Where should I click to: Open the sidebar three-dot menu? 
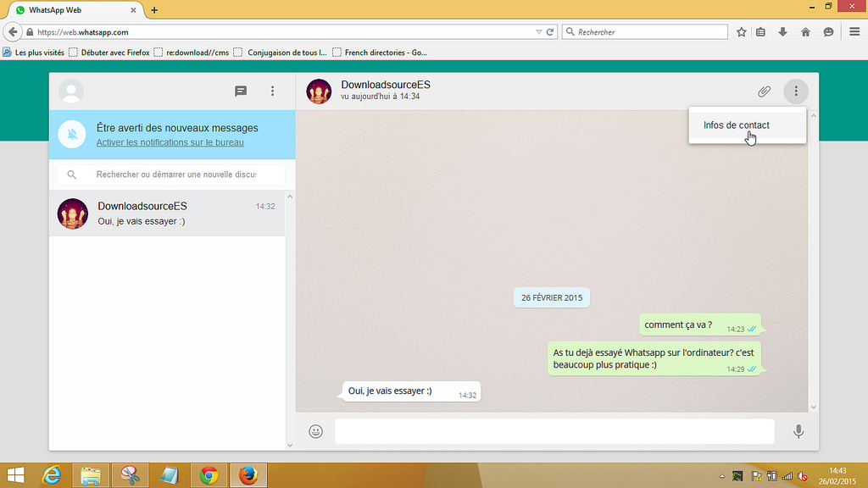point(272,91)
